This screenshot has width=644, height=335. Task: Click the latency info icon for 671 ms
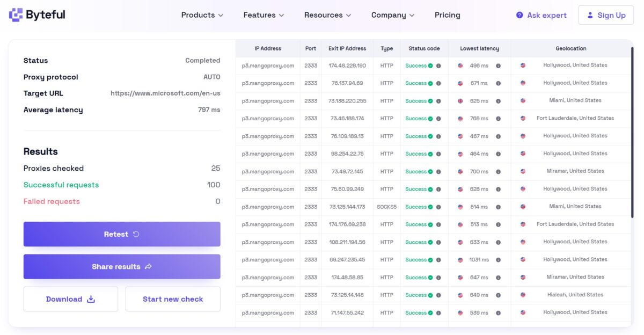point(498,83)
